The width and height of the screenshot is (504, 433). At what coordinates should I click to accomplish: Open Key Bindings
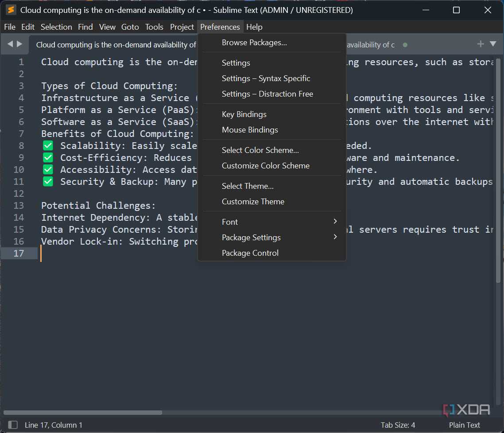(271, 114)
